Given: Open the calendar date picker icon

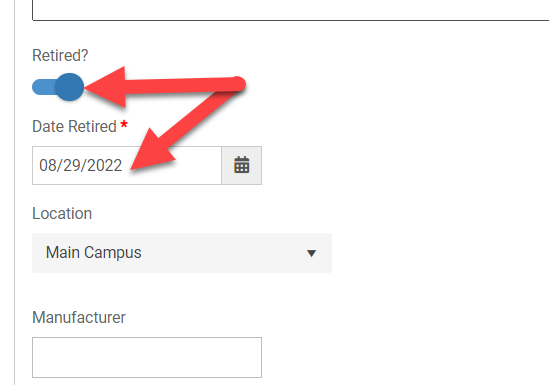Looking at the screenshot, I should pos(242,165).
